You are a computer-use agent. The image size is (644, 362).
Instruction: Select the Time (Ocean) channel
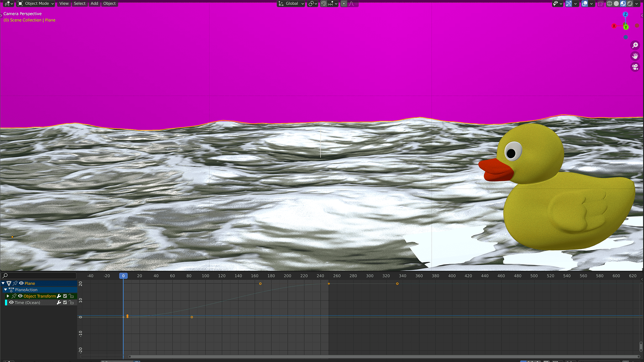27,302
